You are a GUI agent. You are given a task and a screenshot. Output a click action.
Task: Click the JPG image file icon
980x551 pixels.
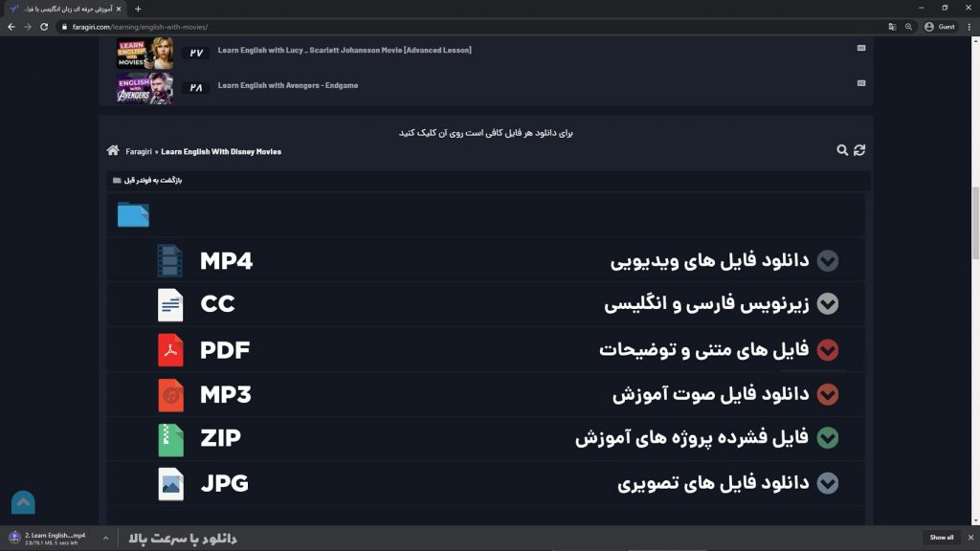pyautogui.click(x=170, y=484)
